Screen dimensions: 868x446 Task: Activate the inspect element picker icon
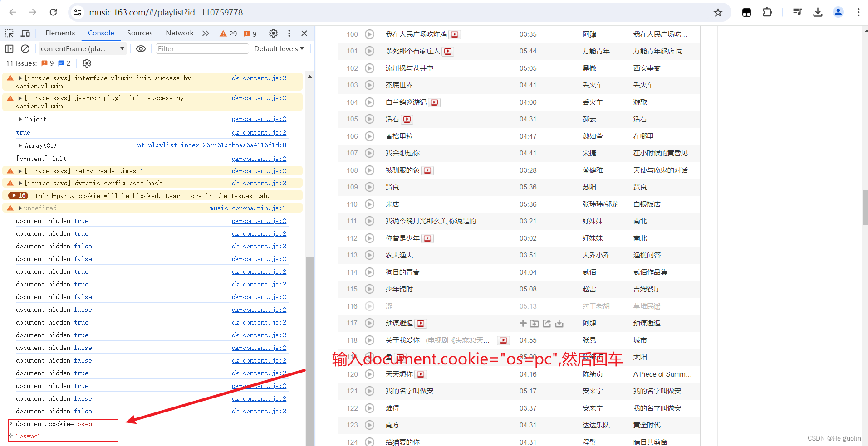(x=10, y=33)
